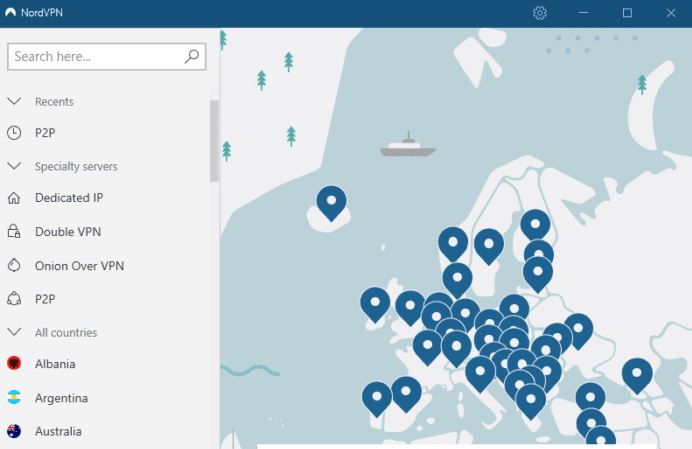Click the specialty P2P network icon
The width and height of the screenshot is (692, 449).
pos(14,299)
